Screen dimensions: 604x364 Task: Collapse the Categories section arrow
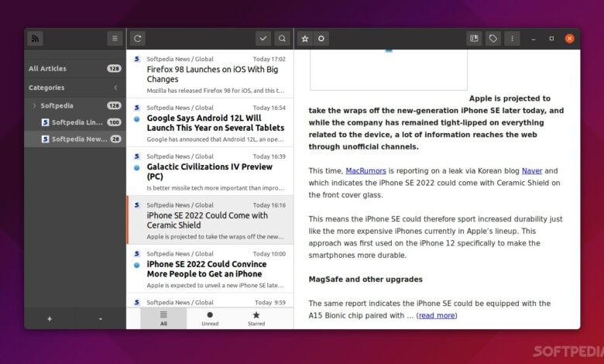pos(115,88)
